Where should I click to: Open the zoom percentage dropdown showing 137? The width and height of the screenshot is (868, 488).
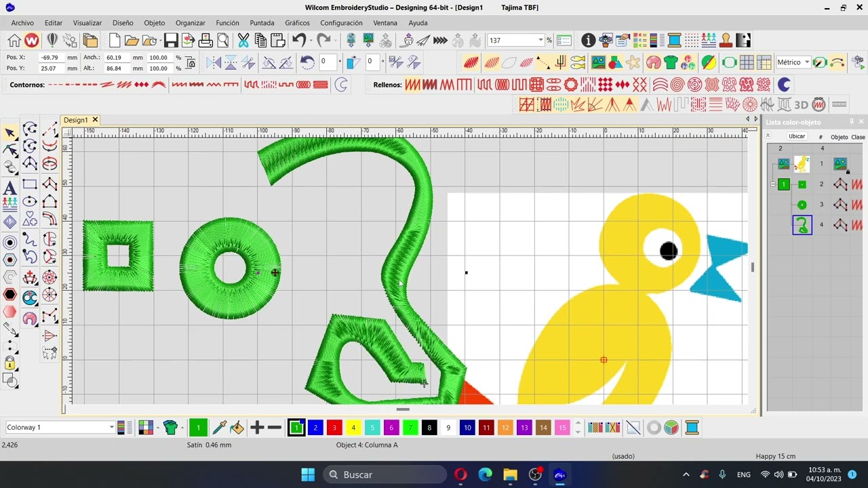540,41
